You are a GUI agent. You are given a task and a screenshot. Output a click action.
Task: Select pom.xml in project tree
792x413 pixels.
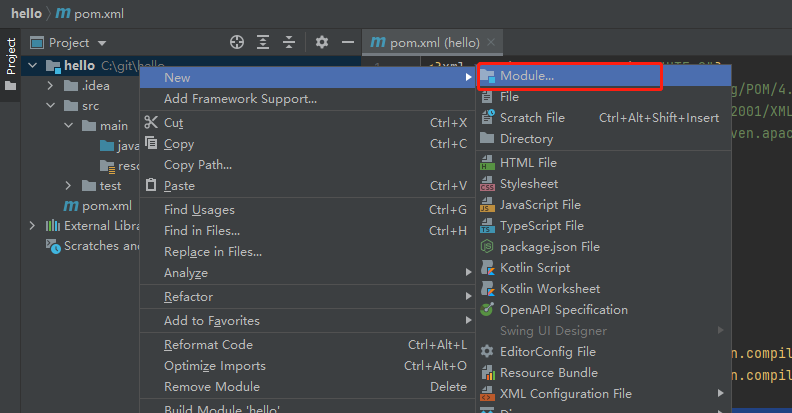97,206
